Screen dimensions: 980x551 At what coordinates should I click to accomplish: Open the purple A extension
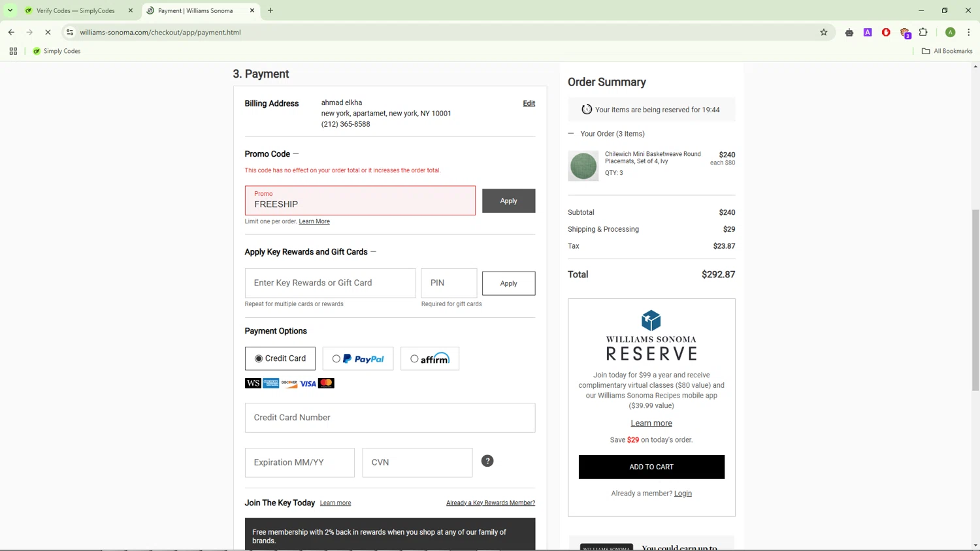point(868,32)
